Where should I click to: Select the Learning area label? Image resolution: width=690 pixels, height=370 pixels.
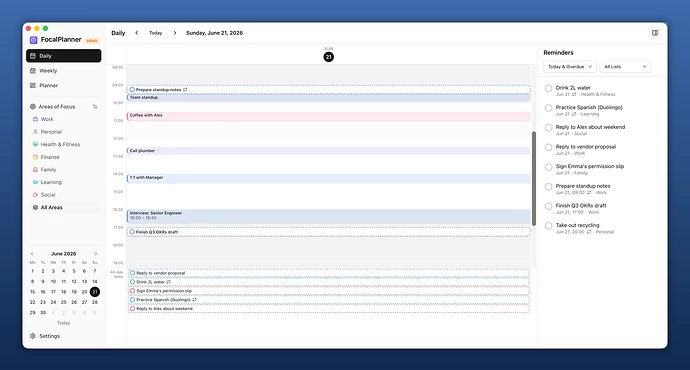[x=51, y=182]
